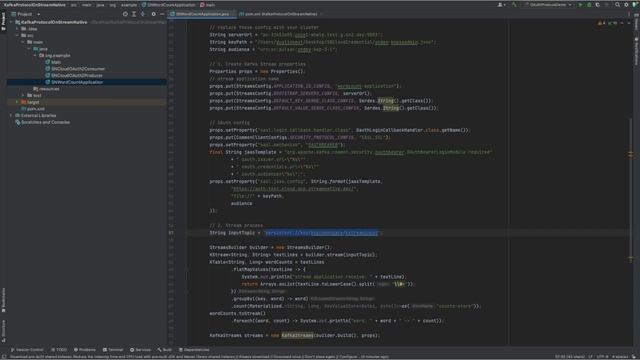Click the line separator LF indicator
The height and width of the screenshot is (360, 640).
(591, 357)
